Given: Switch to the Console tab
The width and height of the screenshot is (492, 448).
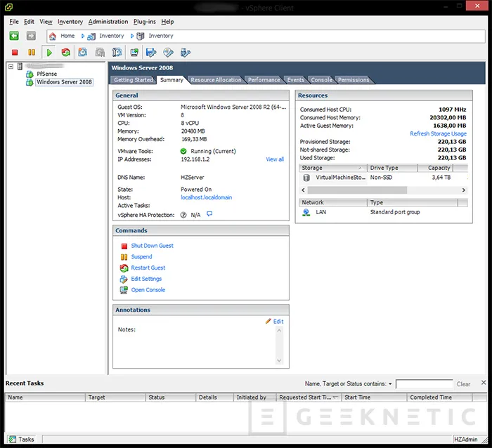Looking at the screenshot, I should pyautogui.click(x=321, y=80).
